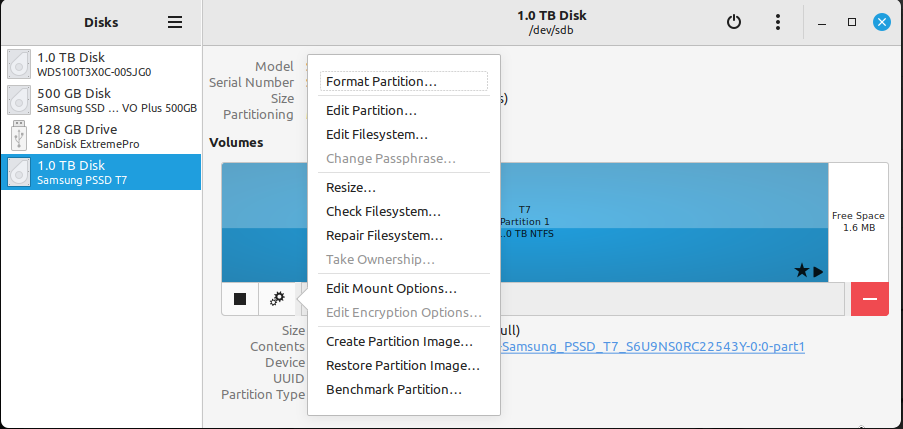
Task: Select the SanDisk 128 GB USB drive
Action: tap(101, 136)
